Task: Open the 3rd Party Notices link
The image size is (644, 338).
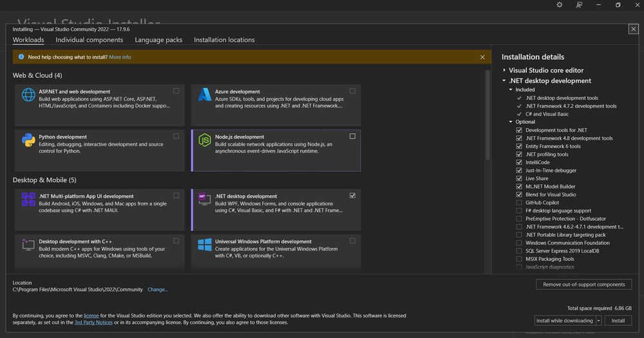Action: coord(93,323)
